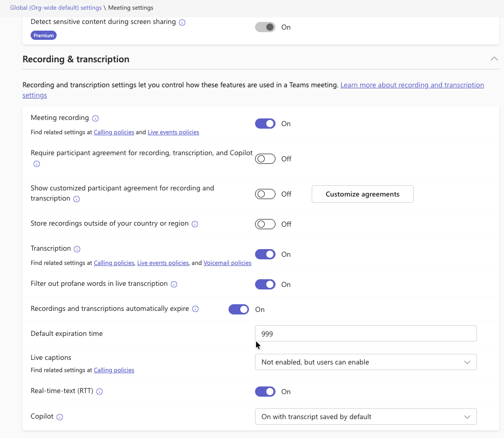Open Learn more about recording and transcription link
The image size is (504, 438).
tap(412, 85)
